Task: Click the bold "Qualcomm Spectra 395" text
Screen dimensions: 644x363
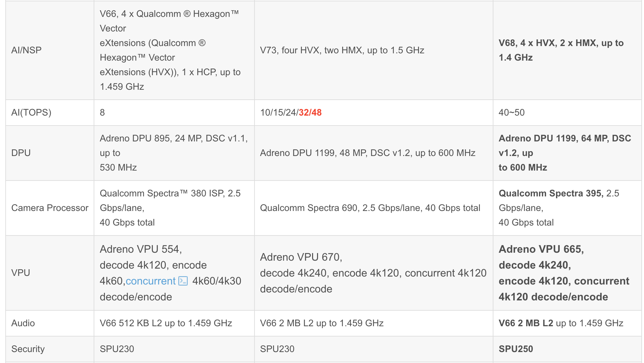Action: pyautogui.click(x=550, y=193)
